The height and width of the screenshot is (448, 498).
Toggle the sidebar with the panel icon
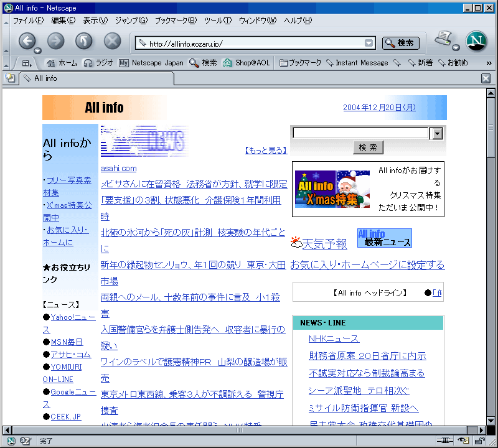click(x=26, y=63)
